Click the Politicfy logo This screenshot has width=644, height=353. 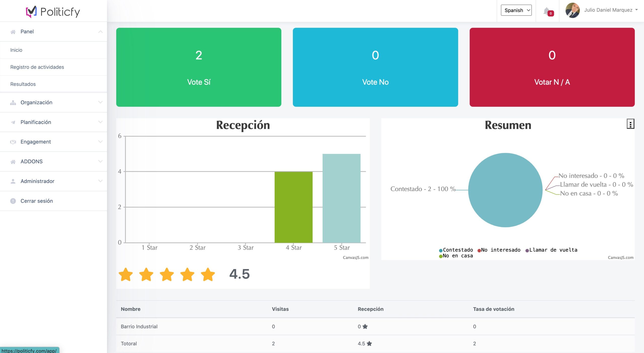click(x=53, y=12)
